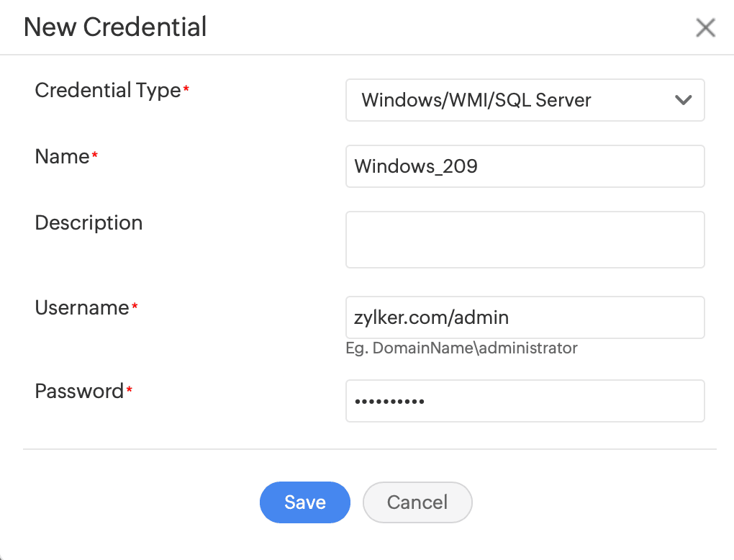Open the Credential Type dropdown
This screenshot has width=734, height=560.
click(x=504, y=100)
